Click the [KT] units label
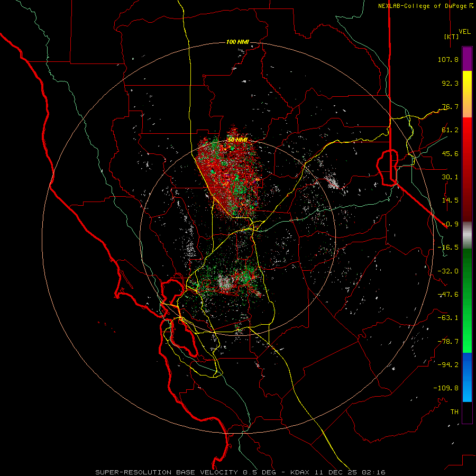 (x=452, y=36)
